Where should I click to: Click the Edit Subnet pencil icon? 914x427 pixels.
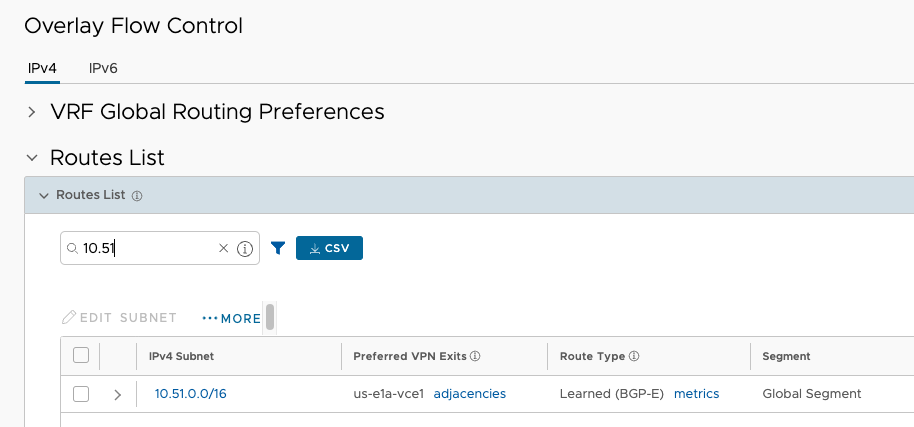[x=69, y=317]
